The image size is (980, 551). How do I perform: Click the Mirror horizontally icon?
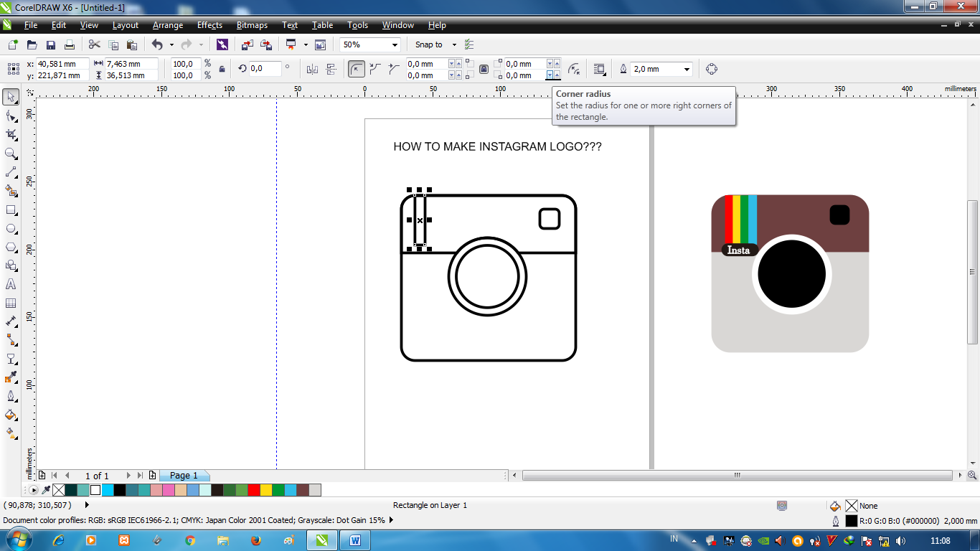point(312,69)
